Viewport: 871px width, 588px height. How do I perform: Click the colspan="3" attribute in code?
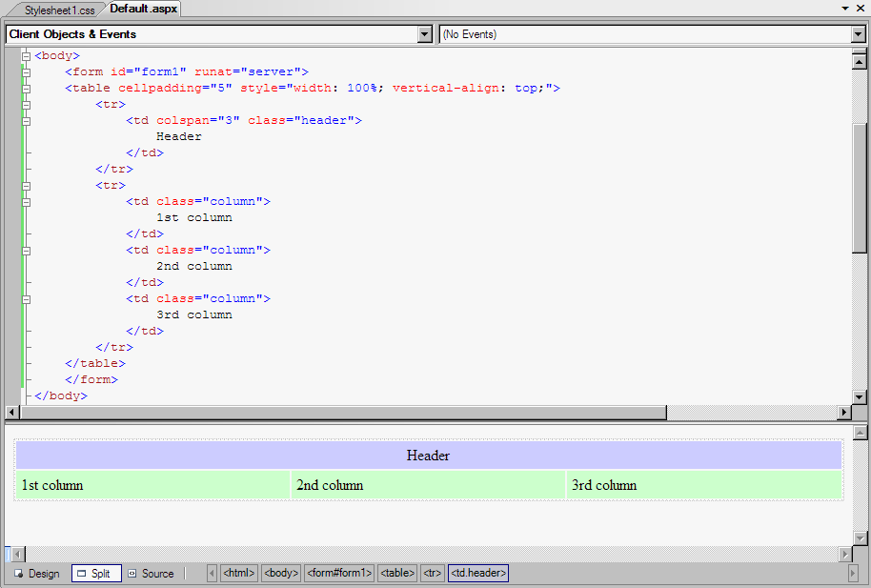coord(198,121)
